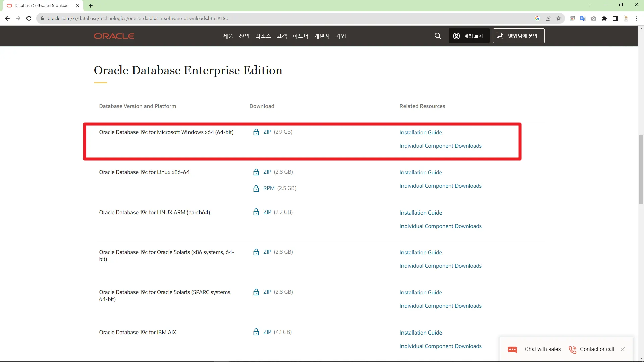Open the 제품 navigation menu

[228, 36]
